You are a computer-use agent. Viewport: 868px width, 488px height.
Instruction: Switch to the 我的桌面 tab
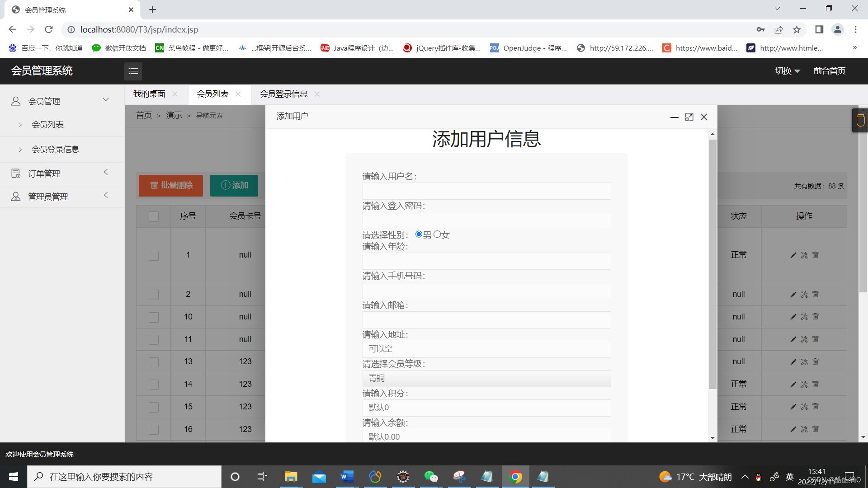(x=149, y=94)
